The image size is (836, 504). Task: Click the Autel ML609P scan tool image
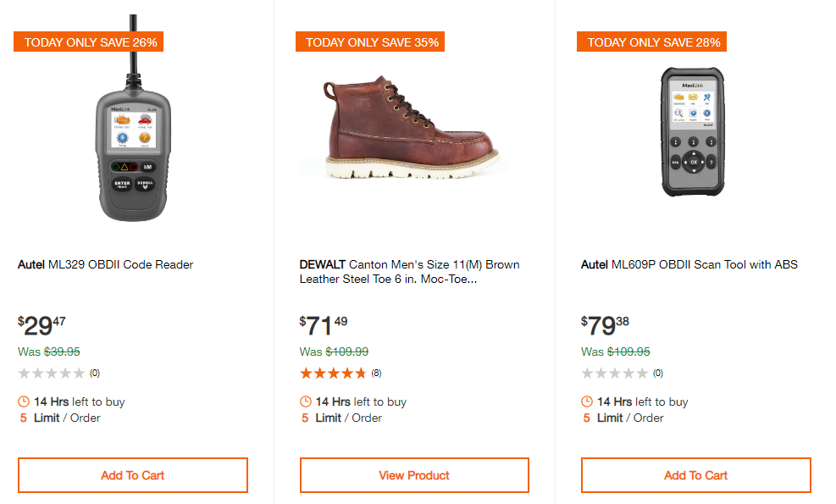(x=694, y=131)
